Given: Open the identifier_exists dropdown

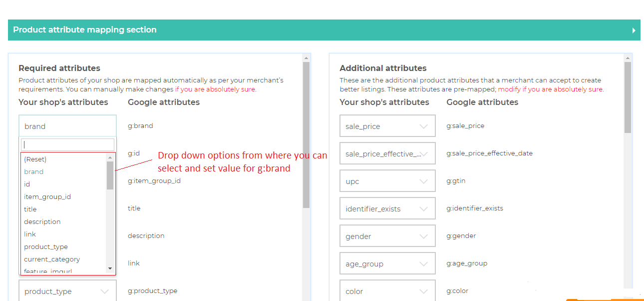Looking at the screenshot, I should (387, 208).
